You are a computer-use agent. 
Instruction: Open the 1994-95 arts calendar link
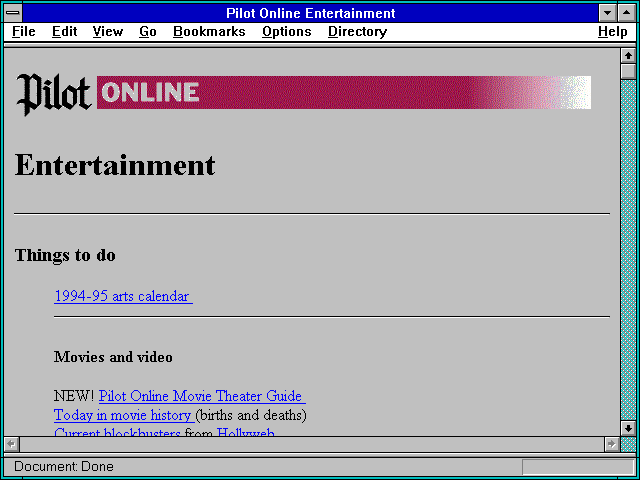tap(123, 296)
